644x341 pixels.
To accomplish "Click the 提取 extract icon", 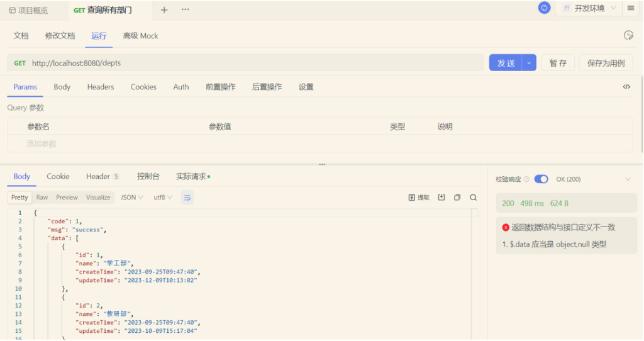I will pyautogui.click(x=419, y=198).
